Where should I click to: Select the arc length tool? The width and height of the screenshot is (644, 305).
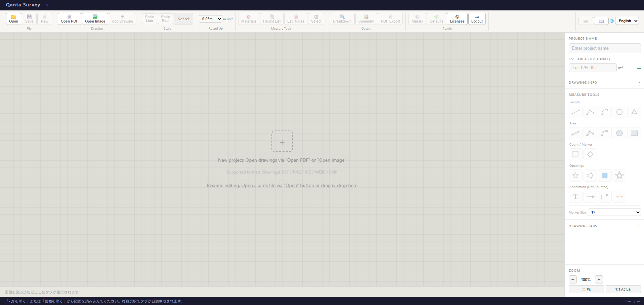[605, 112]
